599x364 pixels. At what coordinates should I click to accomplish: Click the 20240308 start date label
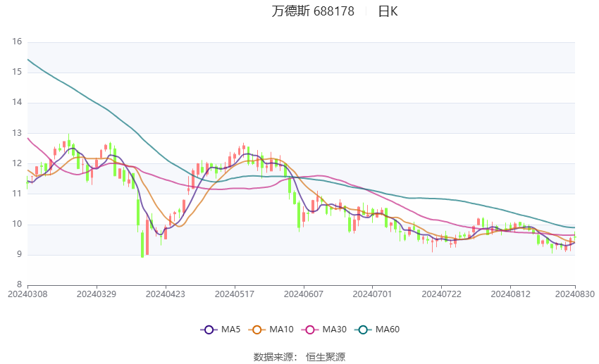click(27, 292)
